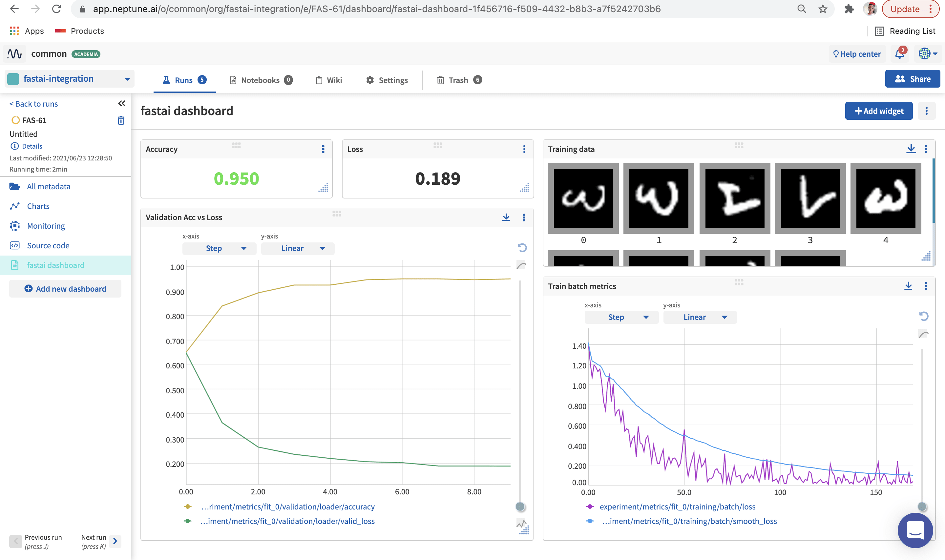Click the Accuracy widget drag handle
The image size is (945, 560).
(x=236, y=145)
